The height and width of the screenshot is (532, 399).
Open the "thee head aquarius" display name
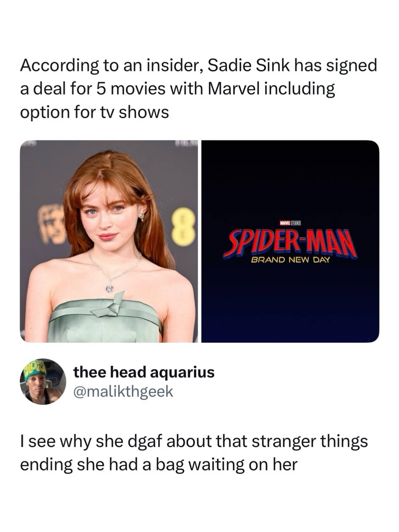point(144,372)
